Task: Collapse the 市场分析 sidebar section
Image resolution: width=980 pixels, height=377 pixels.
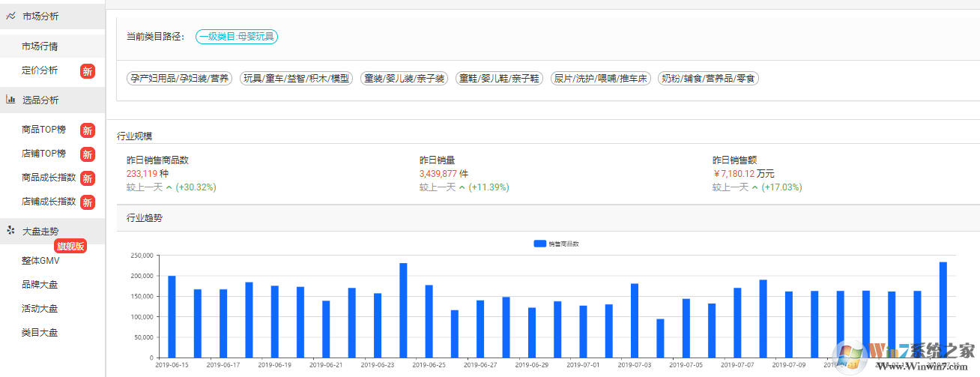Action: pyautogui.click(x=40, y=16)
